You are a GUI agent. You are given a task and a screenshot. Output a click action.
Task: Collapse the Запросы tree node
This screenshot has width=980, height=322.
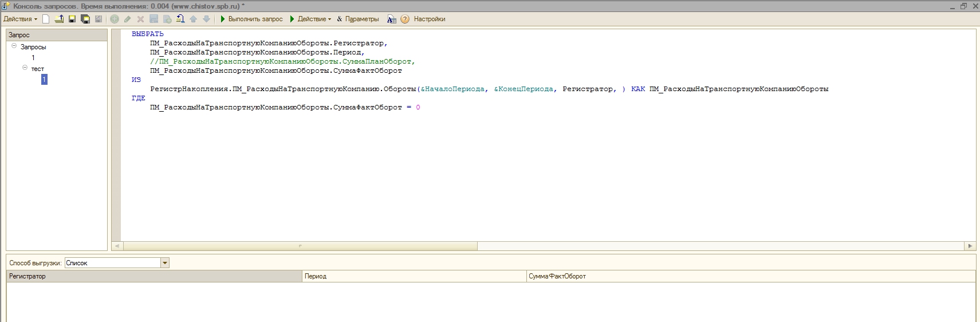click(x=14, y=46)
